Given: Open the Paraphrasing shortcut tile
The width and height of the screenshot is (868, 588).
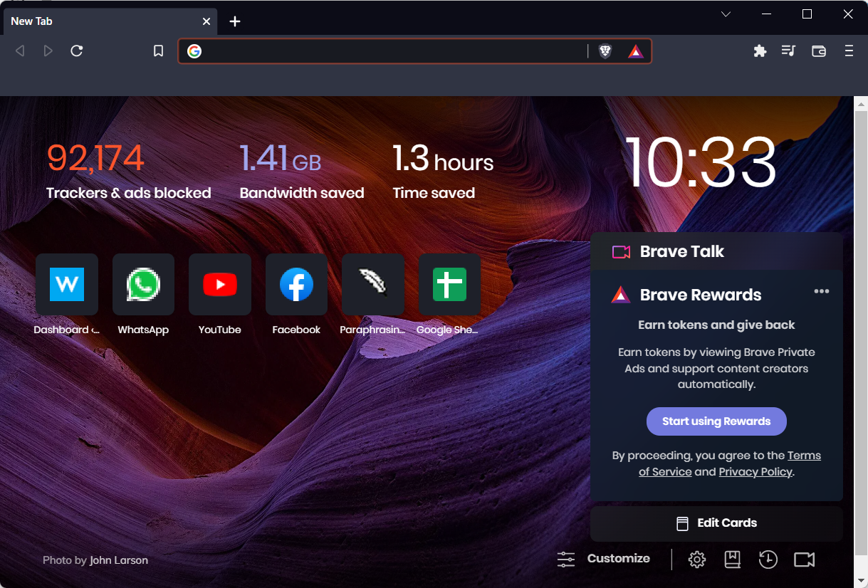Looking at the screenshot, I should coord(373,285).
